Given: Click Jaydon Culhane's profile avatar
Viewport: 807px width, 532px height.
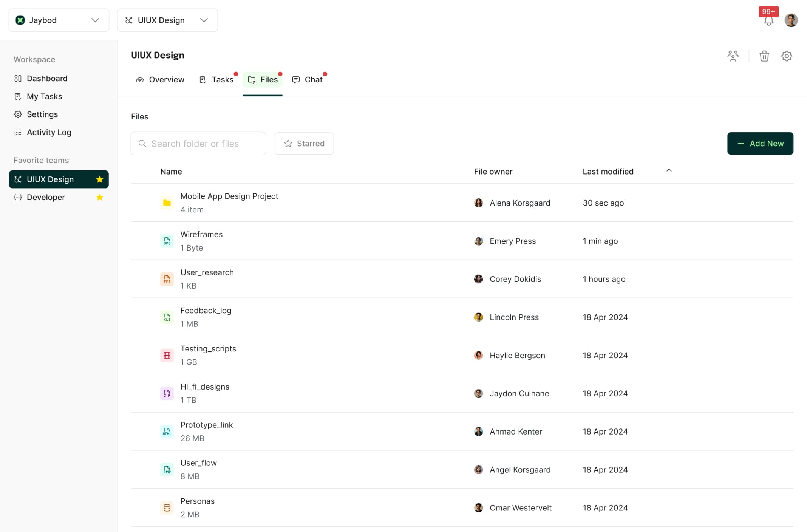Looking at the screenshot, I should [478, 393].
